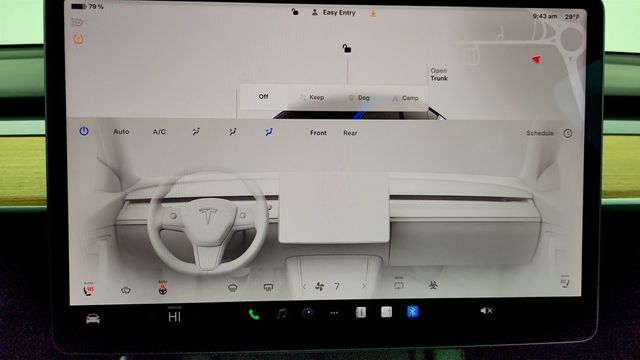
Task: Select windshield-level airflow vent icon
Action: pyautogui.click(x=196, y=131)
